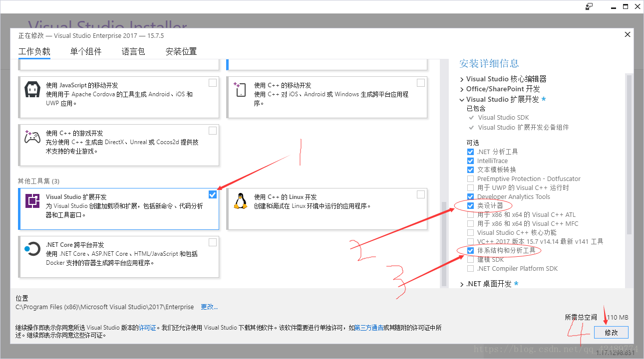Check the C++ mobile development workload

[421, 83]
